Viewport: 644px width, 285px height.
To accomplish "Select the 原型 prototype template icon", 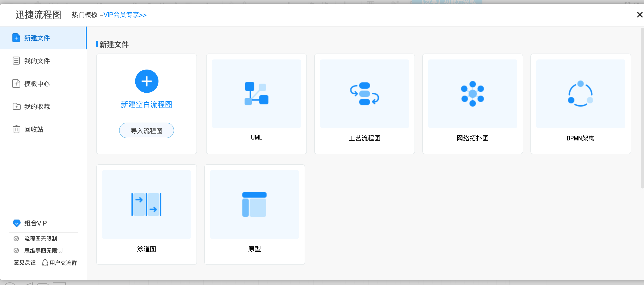I will tap(254, 204).
